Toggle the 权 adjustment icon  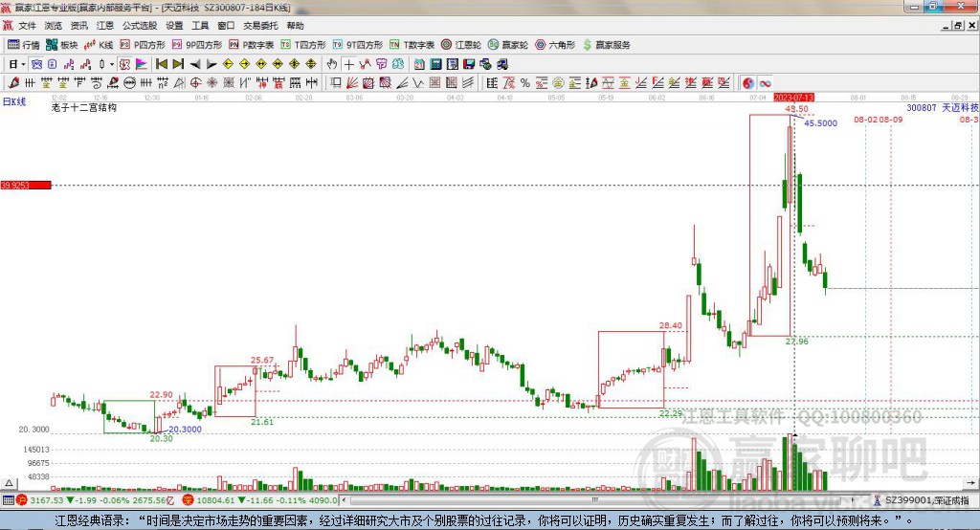pos(124,64)
